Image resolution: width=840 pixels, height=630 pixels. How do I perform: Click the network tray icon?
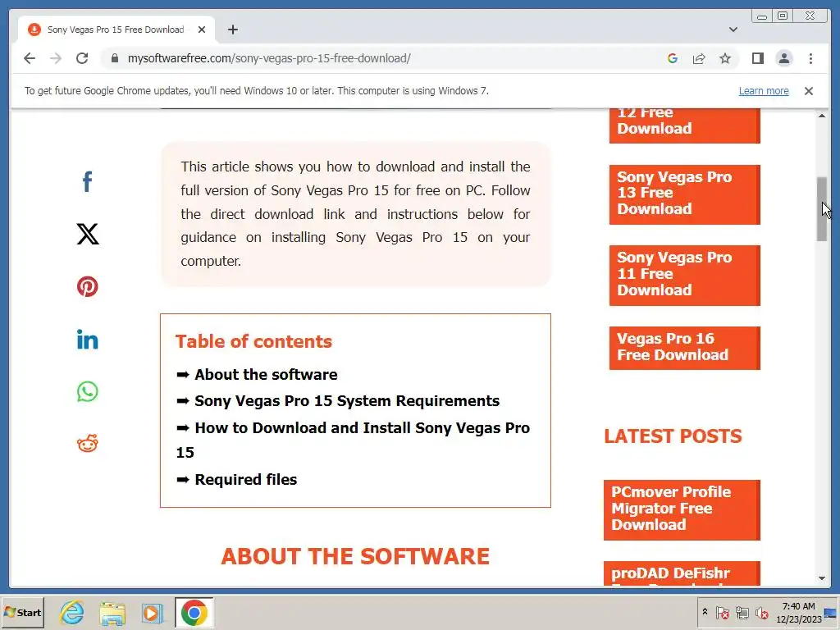pyautogui.click(x=742, y=612)
